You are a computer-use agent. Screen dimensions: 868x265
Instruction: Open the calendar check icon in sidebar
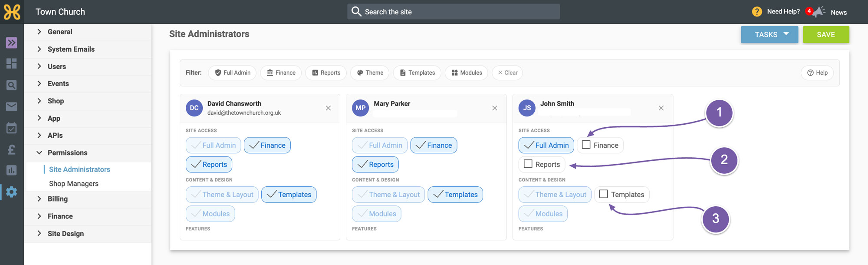12,128
